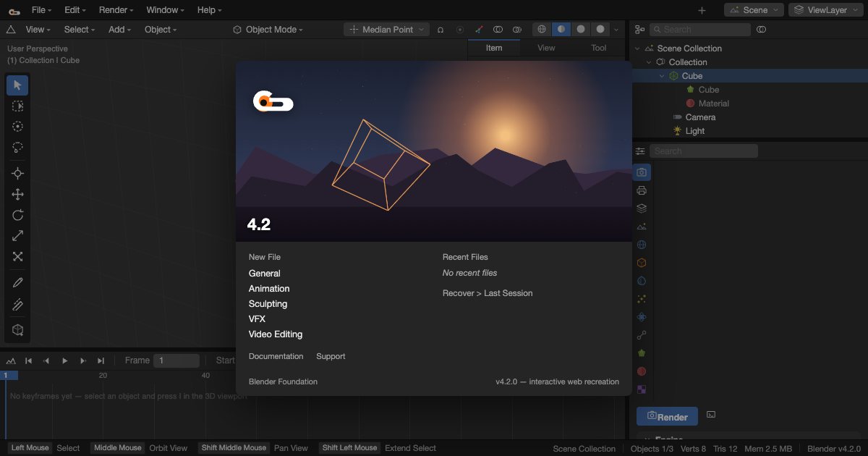Viewport: 868px width, 456px height.
Task: Open the Output properties printer icon
Action: 642,190
